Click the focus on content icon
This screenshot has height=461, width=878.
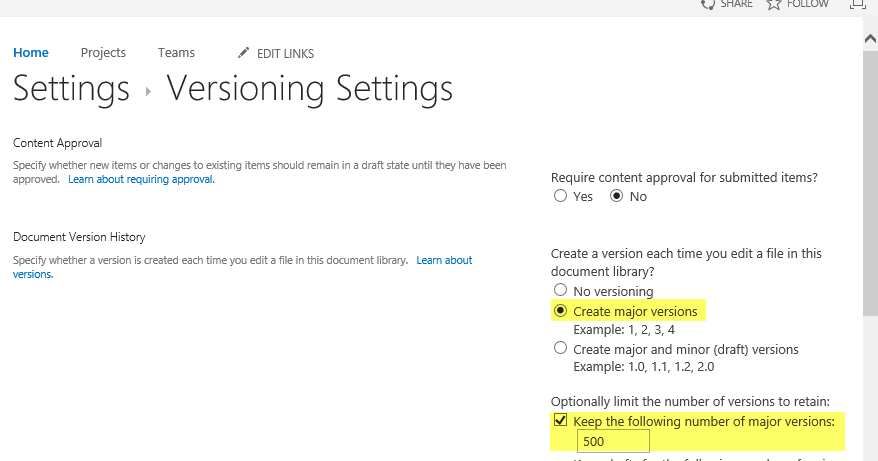pos(855,4)
